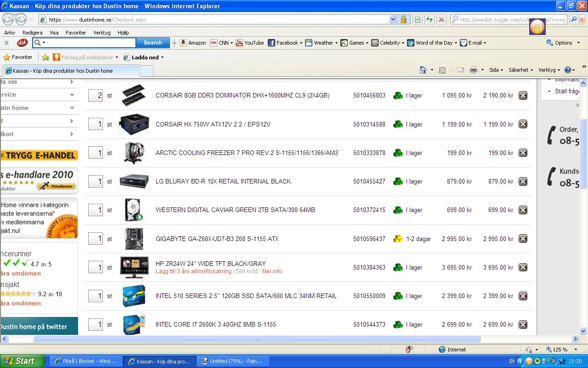Image resolution: width=588 pixels, height=368 pixels.
Task: Switch to the Untitled Paint taskbar window
Action: click(x=234, y=361)
